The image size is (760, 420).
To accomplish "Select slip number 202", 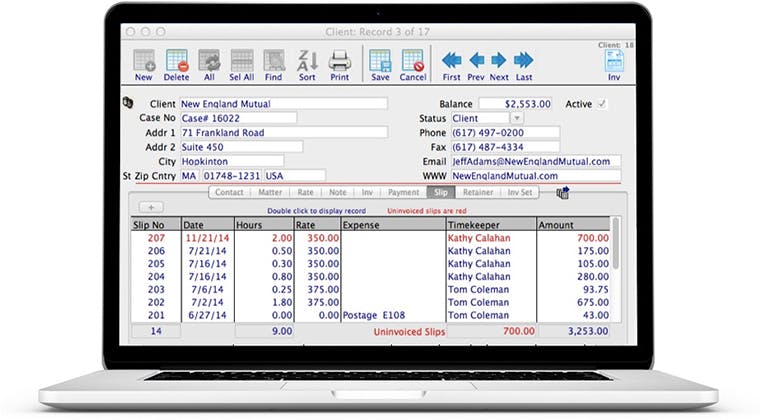I will pyautogui.click(x=156, y=302).
